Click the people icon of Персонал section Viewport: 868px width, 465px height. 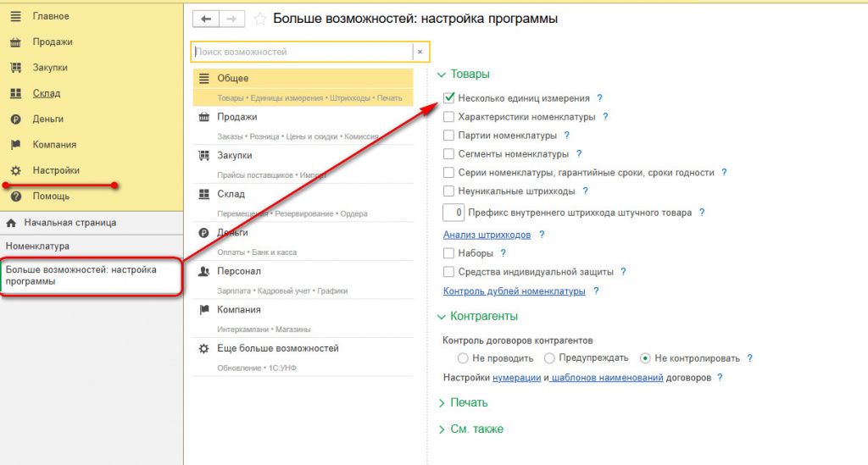click(203, 272)
